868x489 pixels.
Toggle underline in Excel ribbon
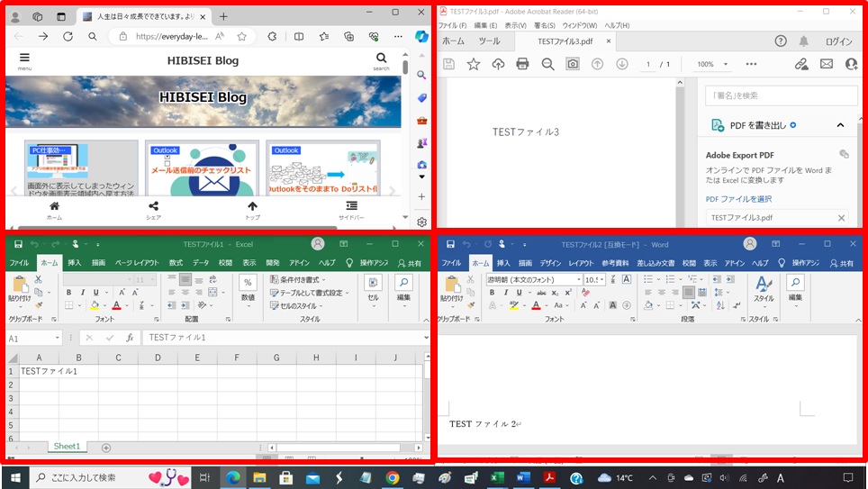[x=95, y=293]
